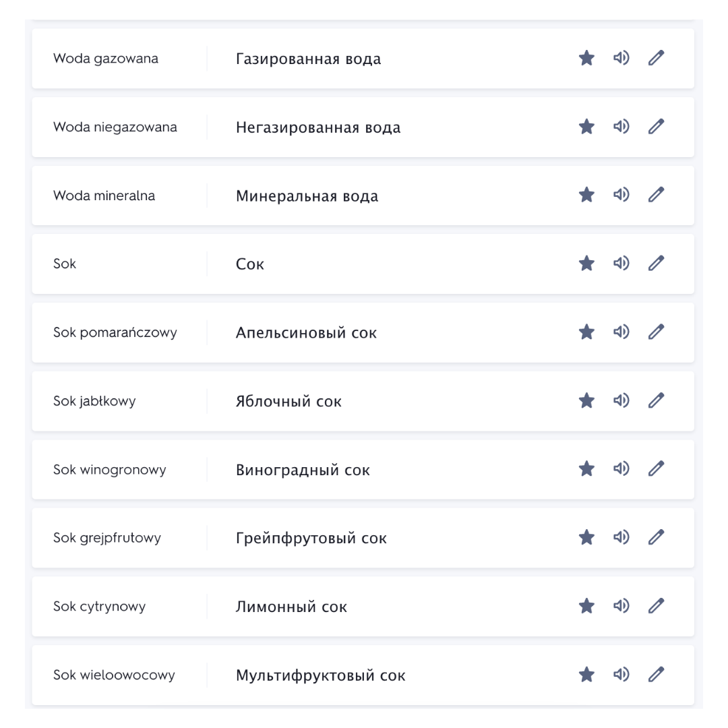Viewport: 728px width, 728px height.
Task: Edit the Sok cytrynowy card
Action: (x=656, y=606)
